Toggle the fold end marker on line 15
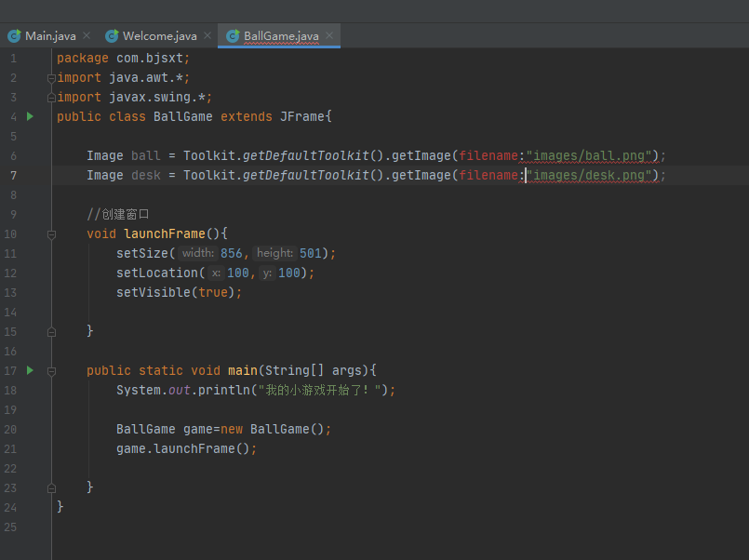The width and height of the screenshot is (749, 560). pyautogui.click(x=51, y=332)
